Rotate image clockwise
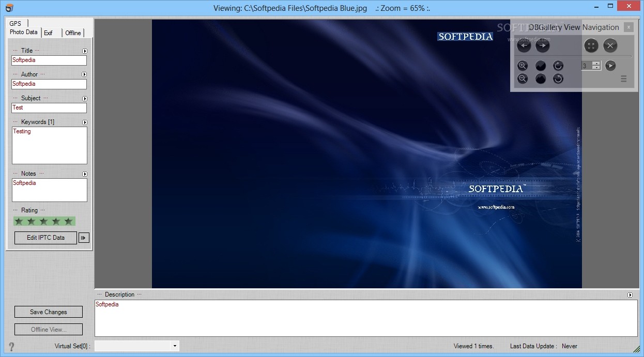The height and width of the screenshot is (357, 644). tap(558, 66)
